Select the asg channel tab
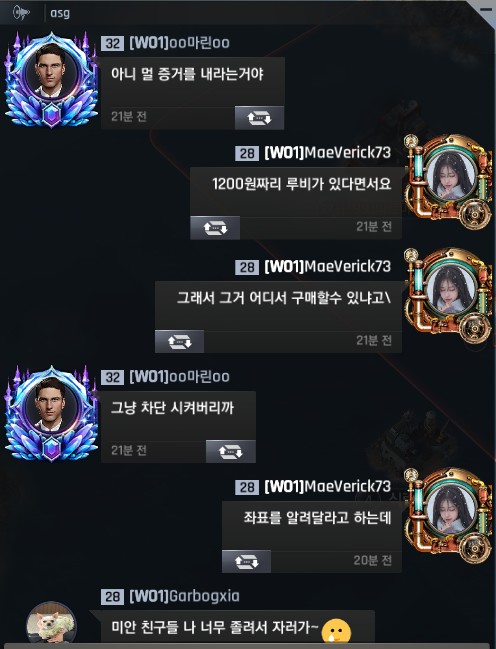The image size is (496, 649). coord(60,13)
